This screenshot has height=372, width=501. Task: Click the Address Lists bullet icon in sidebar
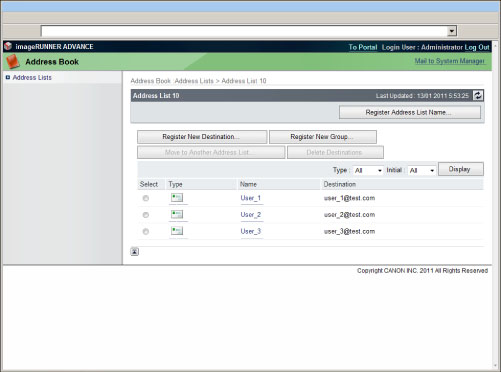click(x=8, y=77)
